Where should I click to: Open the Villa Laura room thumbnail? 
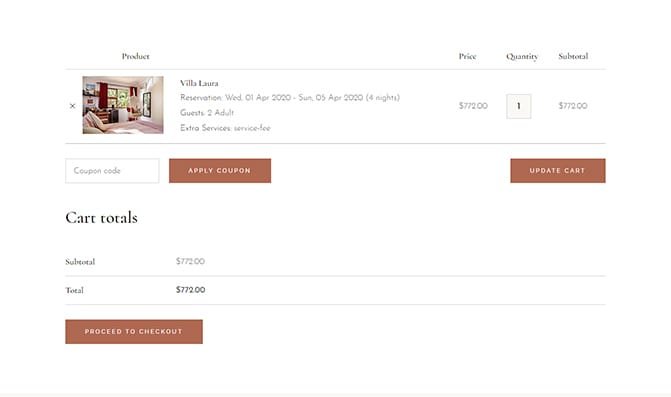click(123, 105)
